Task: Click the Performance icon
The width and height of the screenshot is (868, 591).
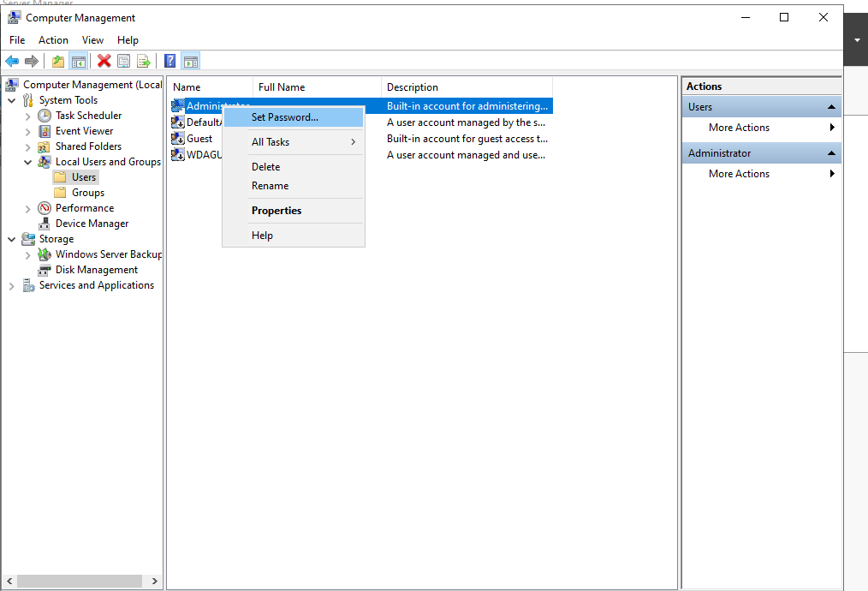Action: pyautogui.click(x=45, y=208)
